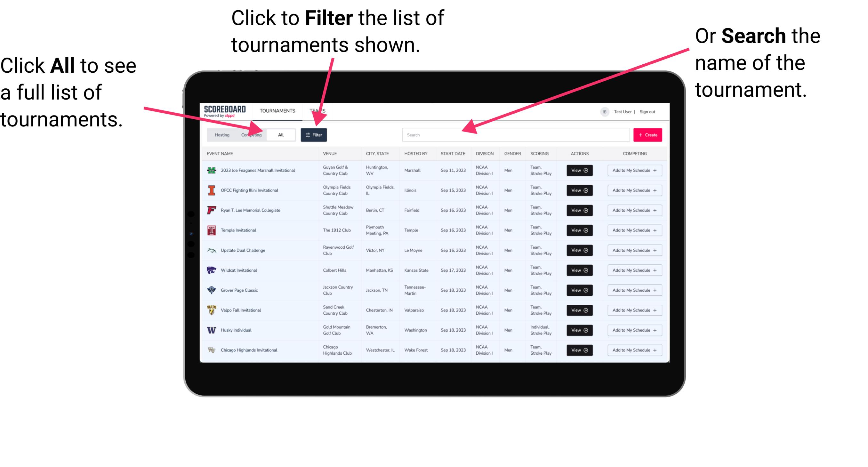Click the Wake Forest team logo icon
The width and height of the screenshot is (868, 467).
tap(212, 350)
